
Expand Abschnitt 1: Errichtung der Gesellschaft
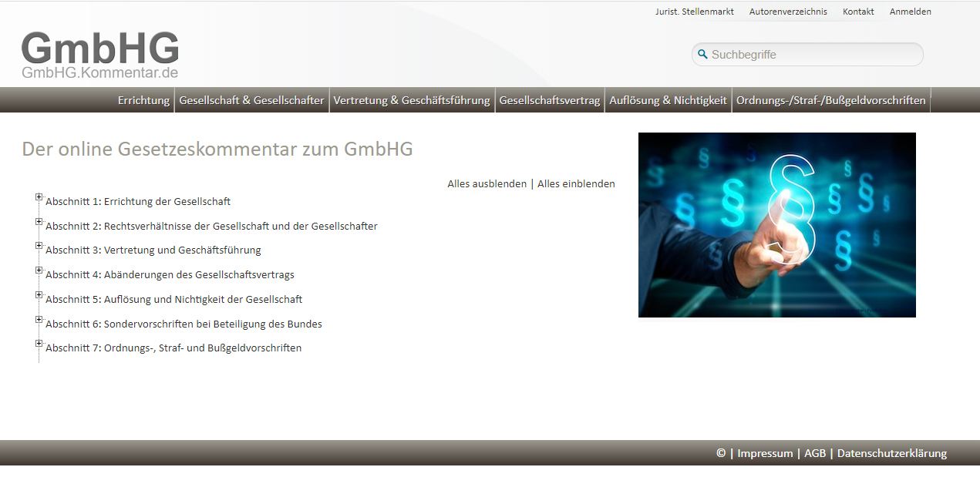tap(39, 197)
